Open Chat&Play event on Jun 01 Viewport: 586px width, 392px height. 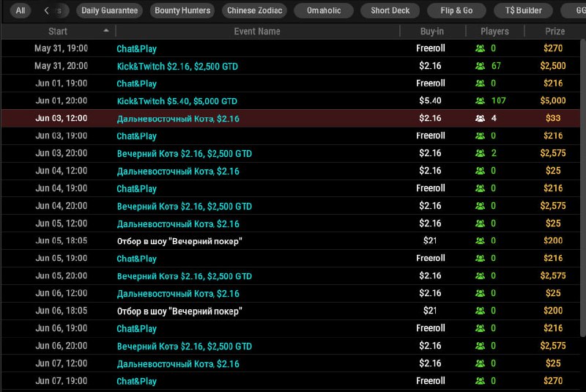tap(136, 84)
